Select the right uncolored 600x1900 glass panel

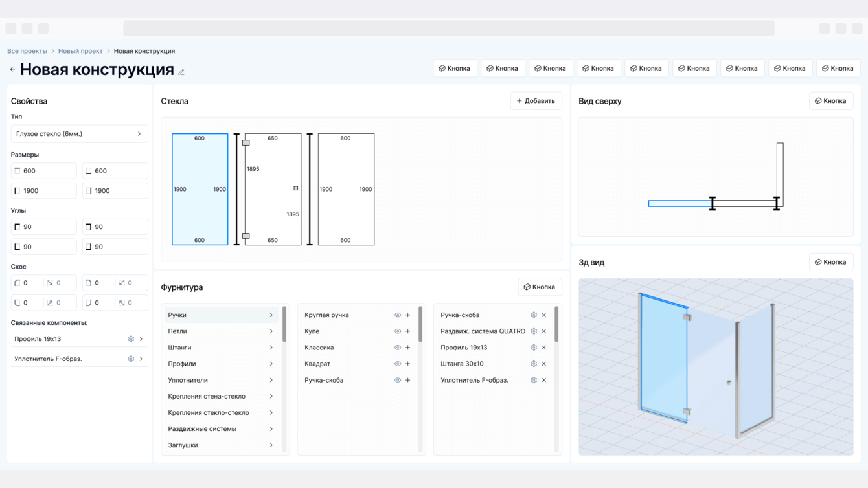tap(346, 189)
